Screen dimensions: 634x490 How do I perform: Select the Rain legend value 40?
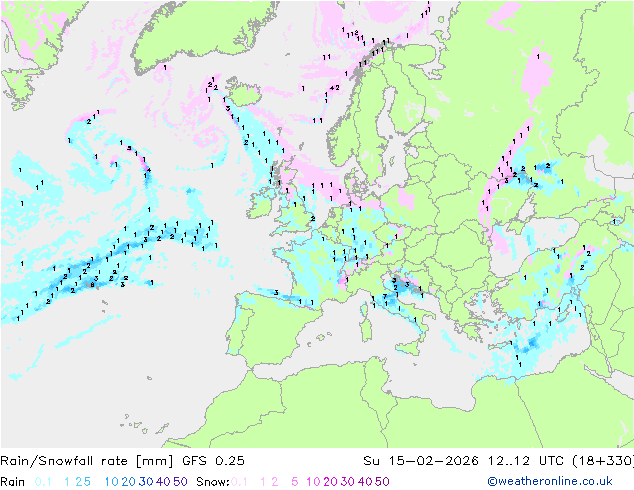[163, 482]
